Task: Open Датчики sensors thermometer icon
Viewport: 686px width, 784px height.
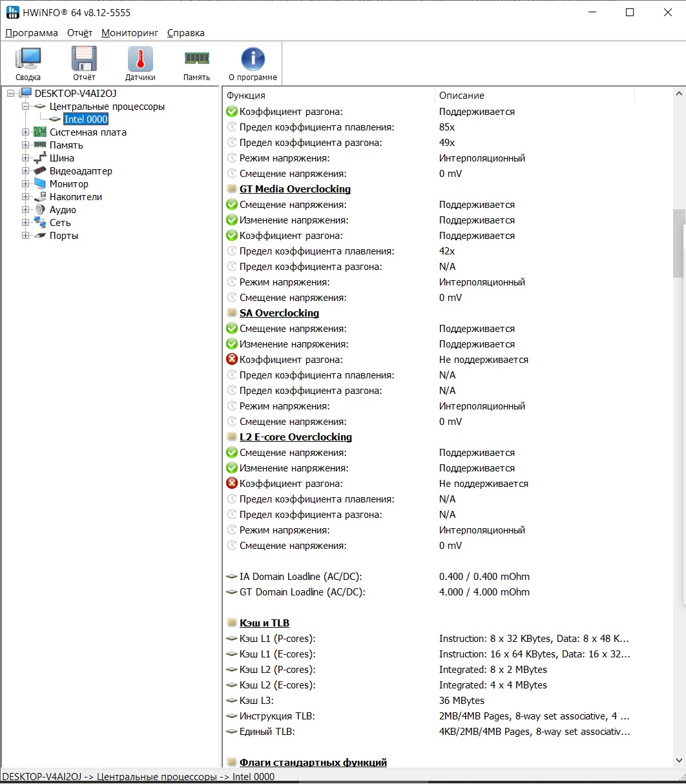Action: (140, 59)
